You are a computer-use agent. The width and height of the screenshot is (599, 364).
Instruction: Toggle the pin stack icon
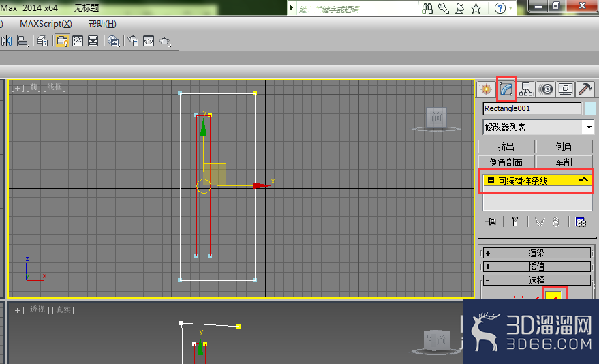tap(491, 222)
